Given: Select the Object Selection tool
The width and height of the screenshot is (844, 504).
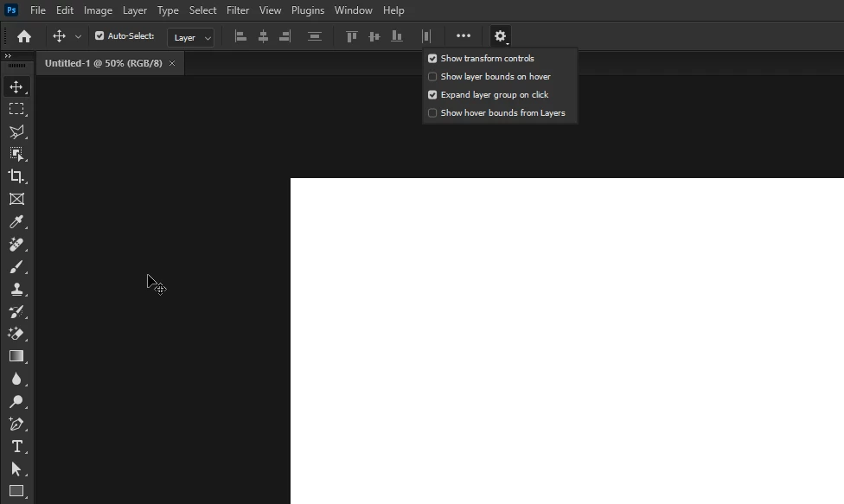Looking at the screenshot, I should [x=16, y=155].
